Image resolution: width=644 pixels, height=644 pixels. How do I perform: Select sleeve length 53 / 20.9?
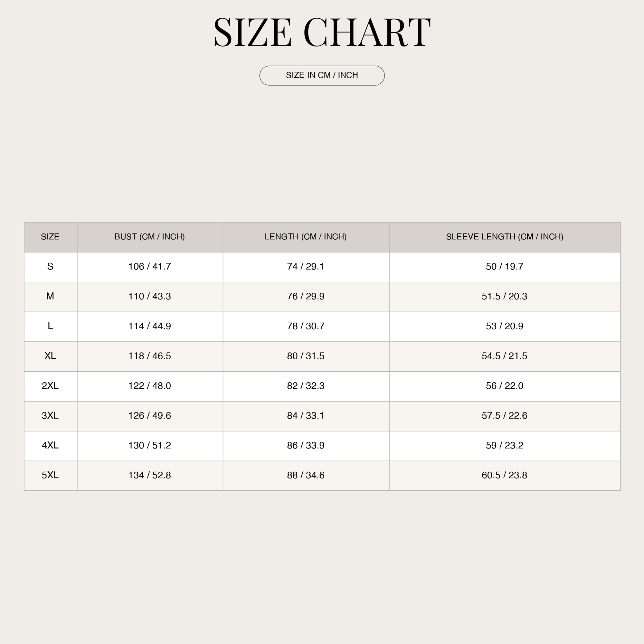pos(504,326)
